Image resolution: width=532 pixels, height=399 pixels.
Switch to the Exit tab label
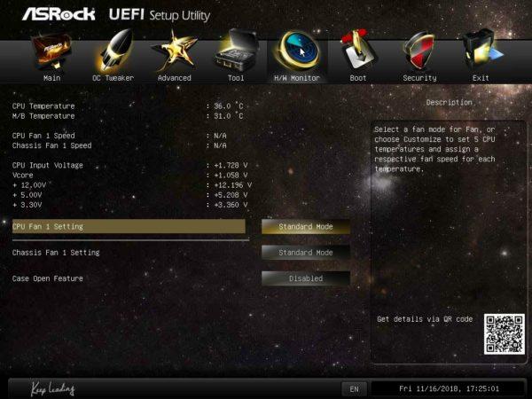481,78
